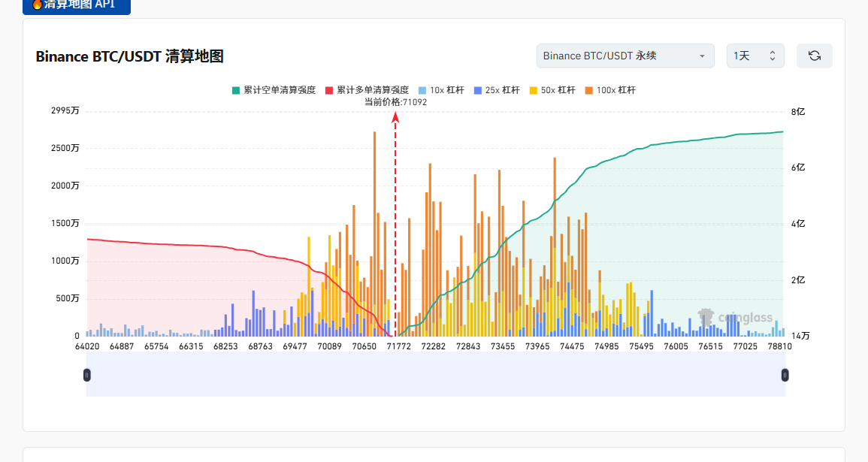Click the 4亿 right axis label
Image resolution: width=868 pixels, height=462 pixels.
[x=797, y=224]
